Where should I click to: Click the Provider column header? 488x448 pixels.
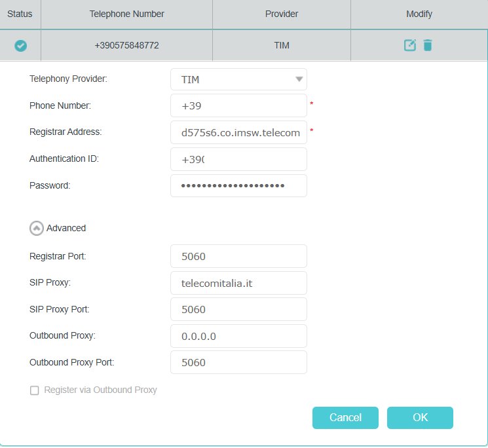(281, 14)
